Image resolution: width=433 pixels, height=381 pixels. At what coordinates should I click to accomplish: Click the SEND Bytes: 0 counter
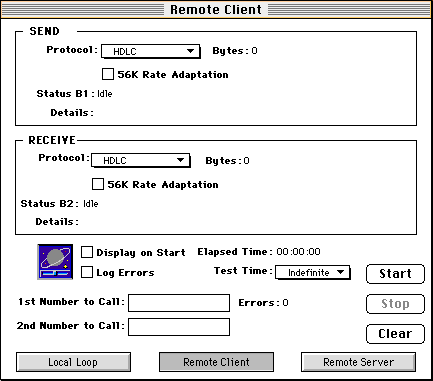coord(235,51)
